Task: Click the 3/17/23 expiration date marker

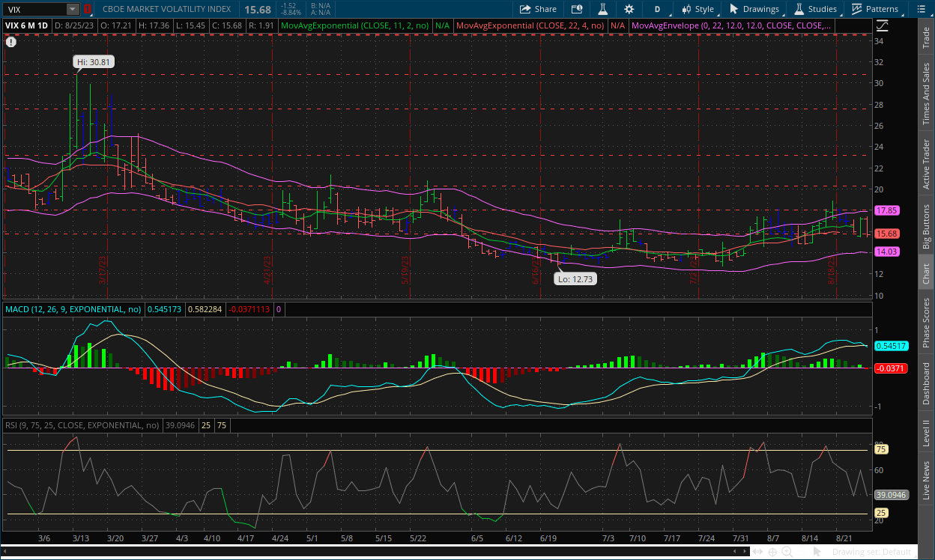Action: [x=103, y=270]
